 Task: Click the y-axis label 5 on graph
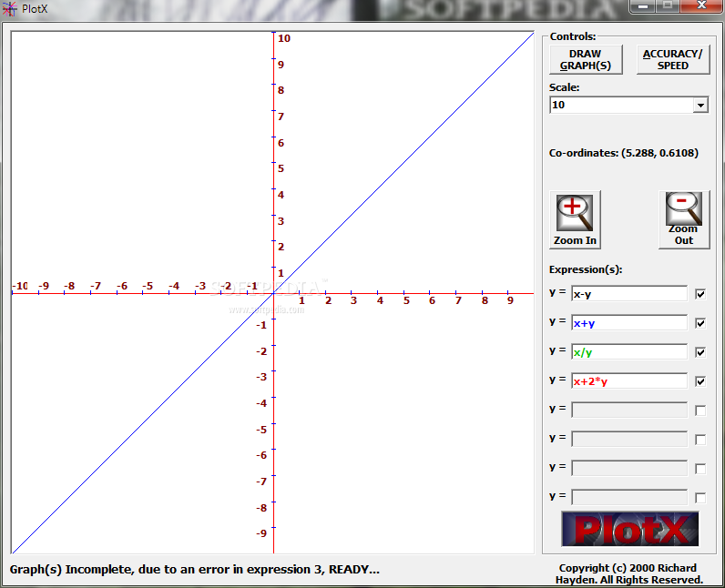point(281,168)
